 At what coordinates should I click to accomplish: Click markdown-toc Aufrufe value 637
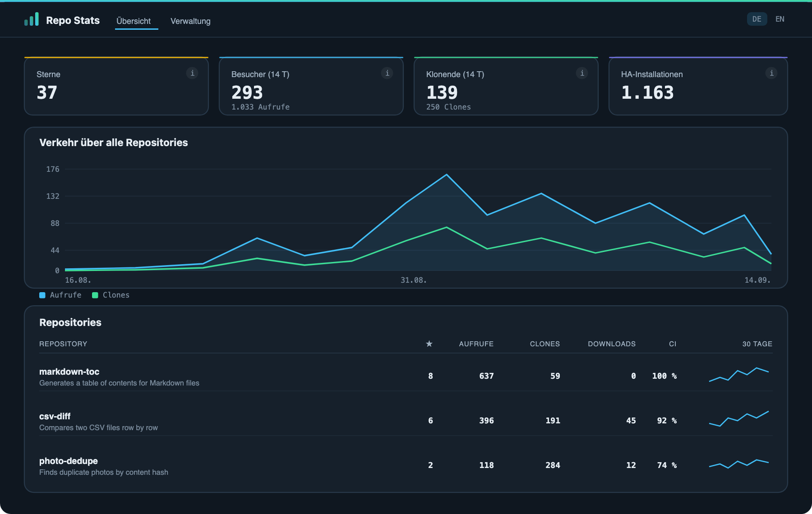click(486, 376)
